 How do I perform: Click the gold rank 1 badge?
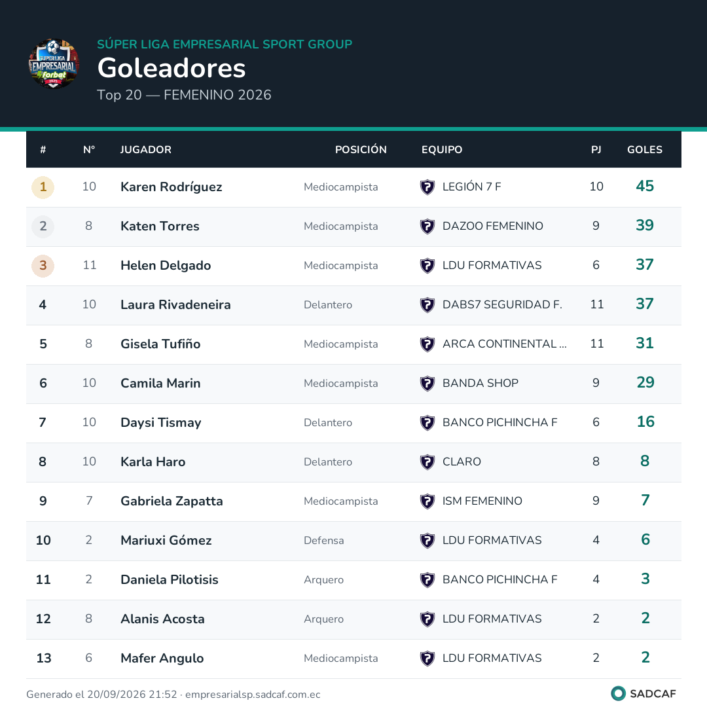coord(43,187)
